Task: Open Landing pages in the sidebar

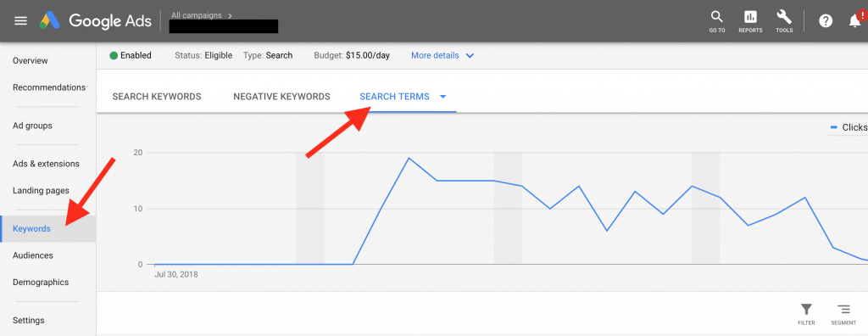Action: click(41, 190)
